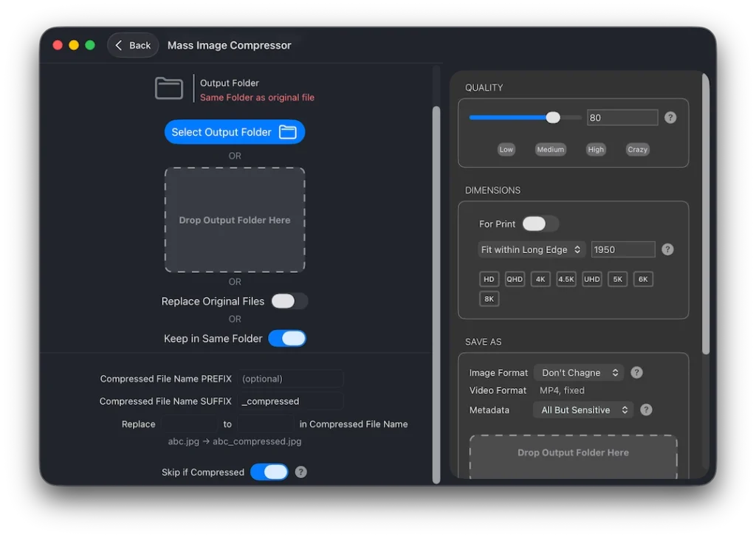Disable the Keep in Same Folder toggle
756x538 pixels.
pyautogui.click(x=287, y=338)
